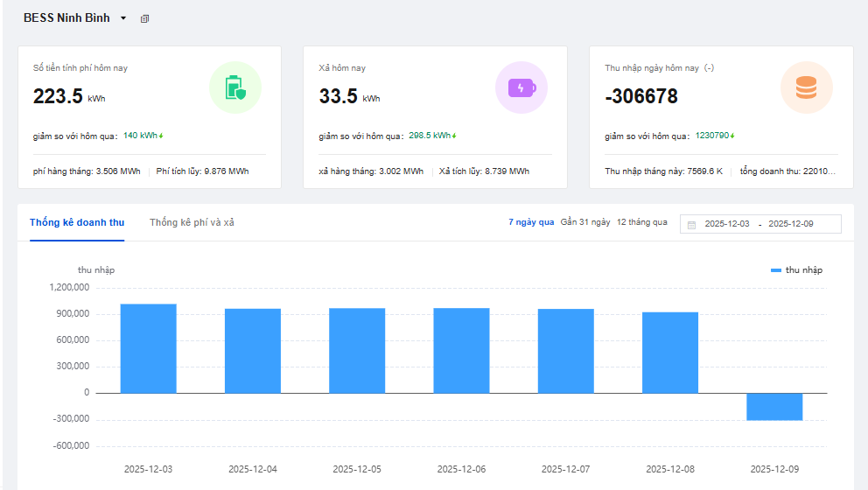
Task: Choose the Gần 31 ngày range
Action: [x=585, y=222]
